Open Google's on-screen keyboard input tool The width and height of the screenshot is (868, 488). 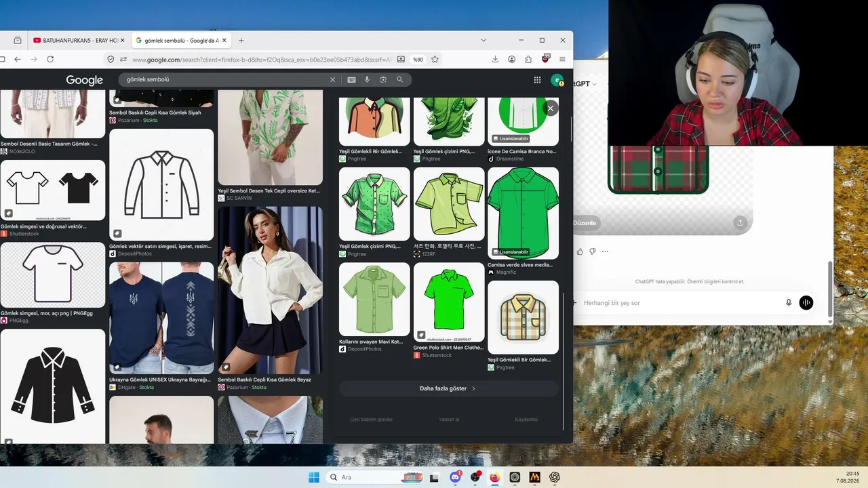[351, 80]
